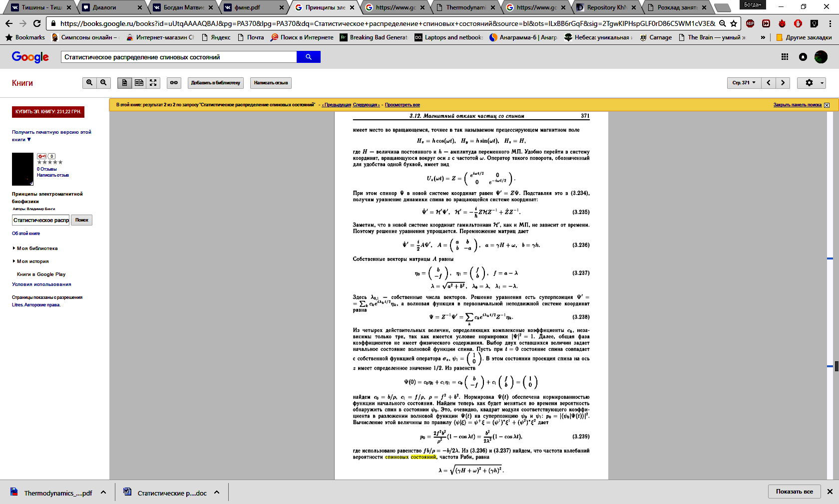This screenshot has width=839, height=504.
Task: Click the Закрыть панель поиска link
Action: pyautogui.click(x=797, y=105)
